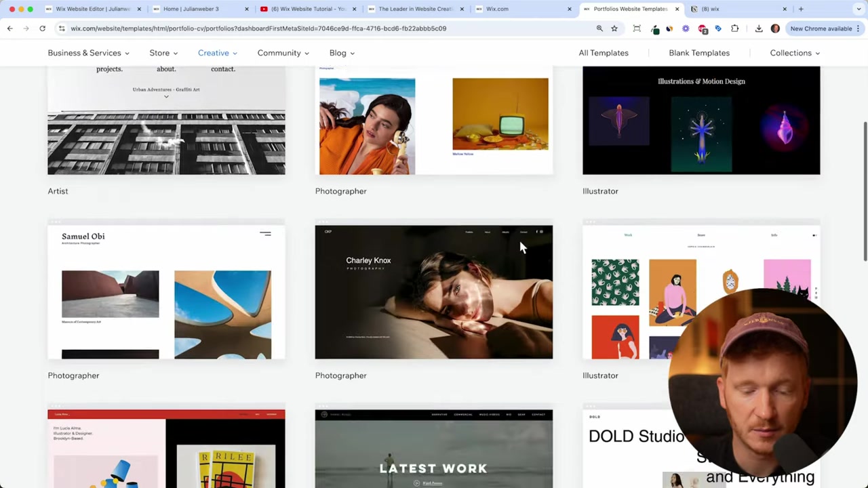Open Blank Templates

(x=699, y=53)
